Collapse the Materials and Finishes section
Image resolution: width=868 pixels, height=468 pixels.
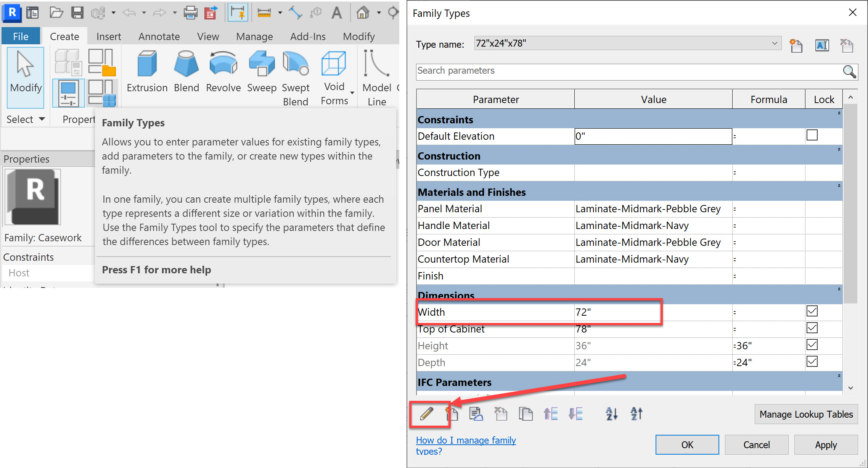click(838, 187)
